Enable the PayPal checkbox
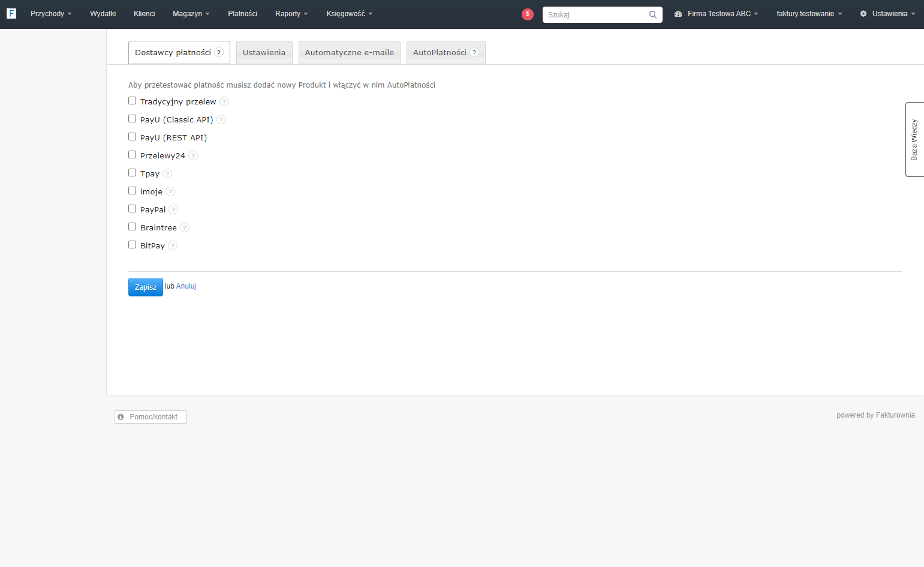Image resolution: width=924 pixels, height=567 pixels. pos(133,209)
